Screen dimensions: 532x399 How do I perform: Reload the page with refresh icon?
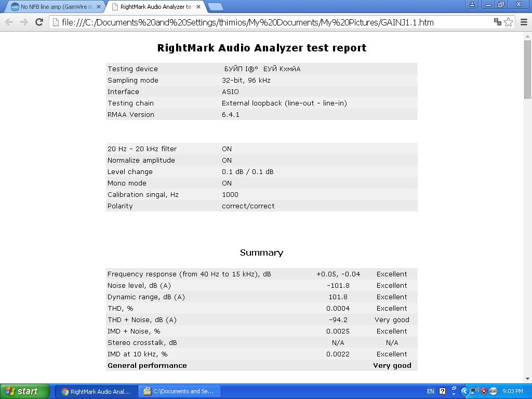click(39, 22)
